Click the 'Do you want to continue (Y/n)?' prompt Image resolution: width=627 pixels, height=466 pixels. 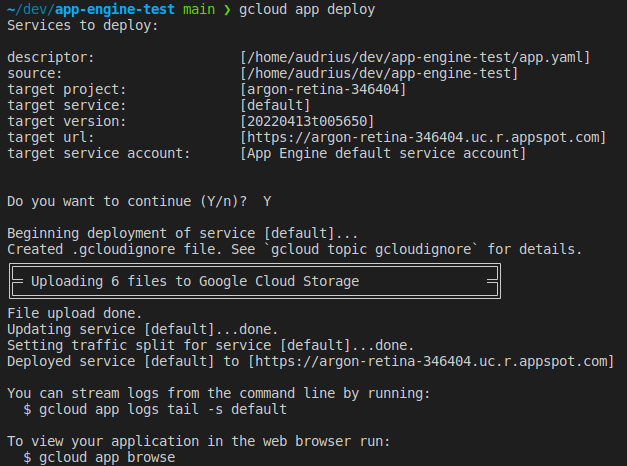point(127,201)
